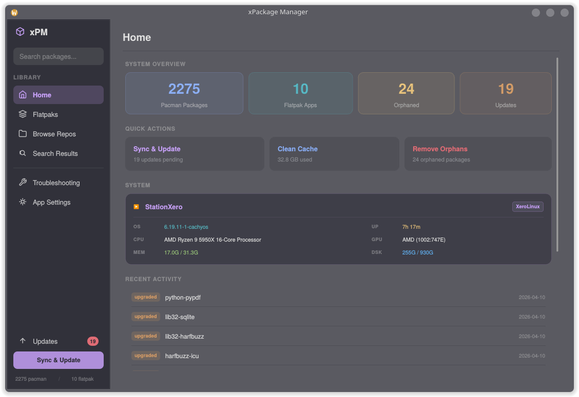Screen dimensions: 579x397
Task: Click the upgraded tag beside lib32-sqlite
Action: [145, 316]
